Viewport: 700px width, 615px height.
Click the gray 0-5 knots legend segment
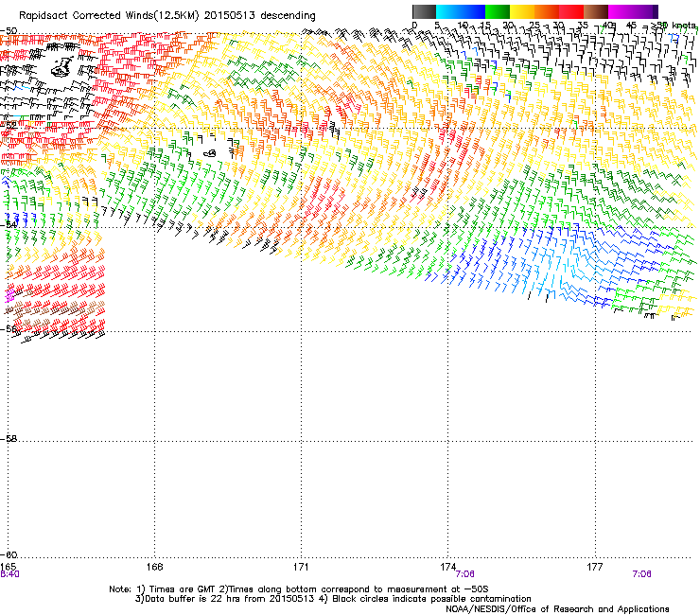(x=424, y=11)
